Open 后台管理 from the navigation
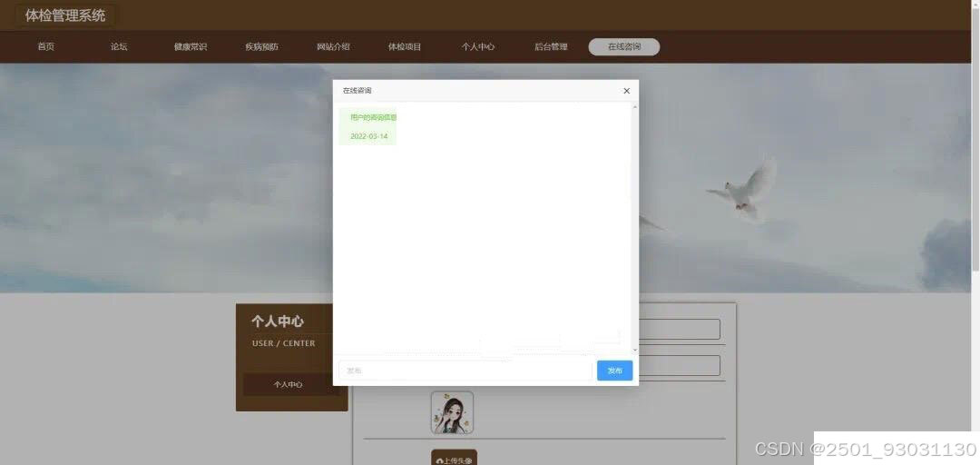The width and height of the screenshot is (980, 465). pyautogui.click(x=551, y=47)
